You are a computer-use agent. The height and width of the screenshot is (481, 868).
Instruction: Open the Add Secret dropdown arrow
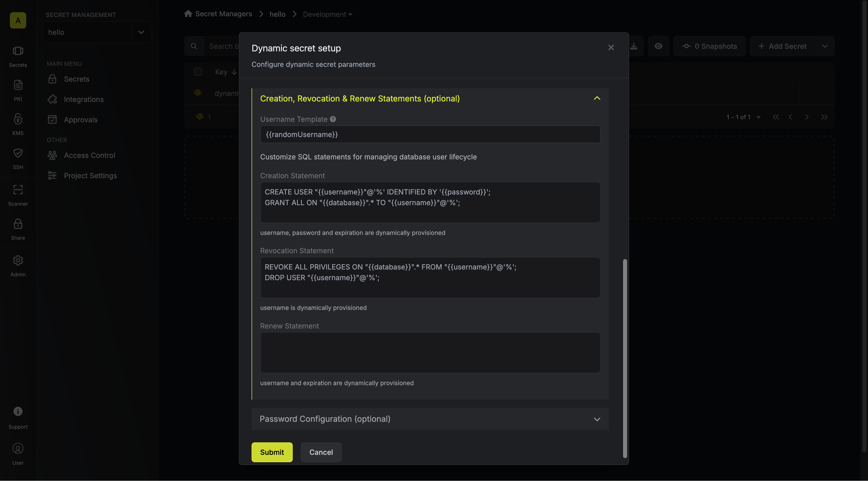pyautogui.click(x=825, y=46)
